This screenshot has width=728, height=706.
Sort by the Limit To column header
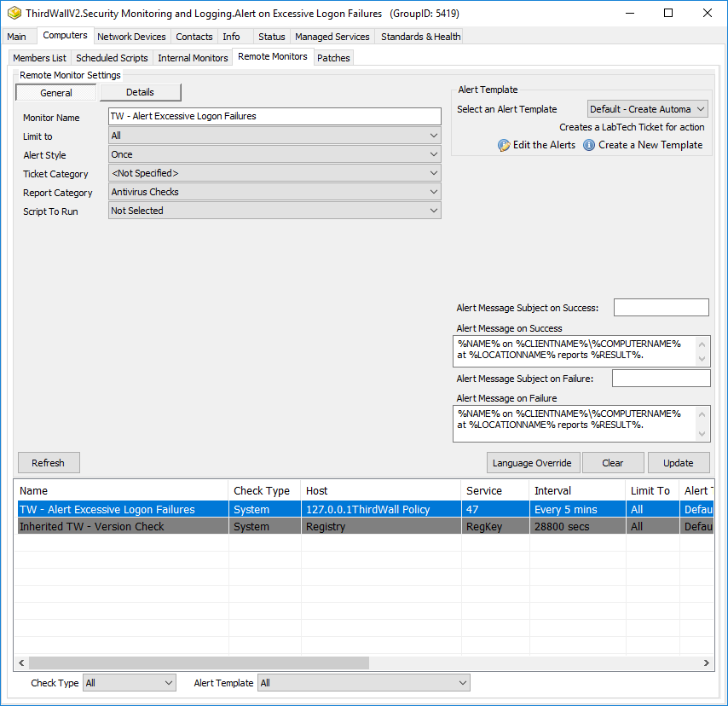[x=652, y=490]
